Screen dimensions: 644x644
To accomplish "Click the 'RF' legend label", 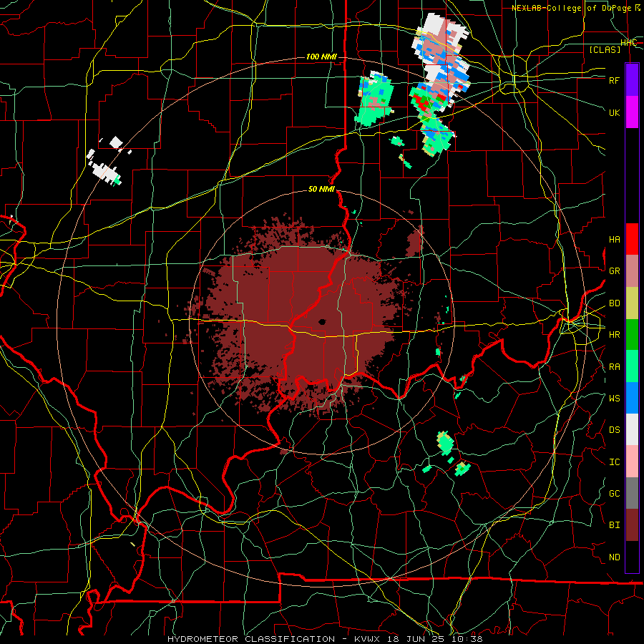I will [614, 80].
